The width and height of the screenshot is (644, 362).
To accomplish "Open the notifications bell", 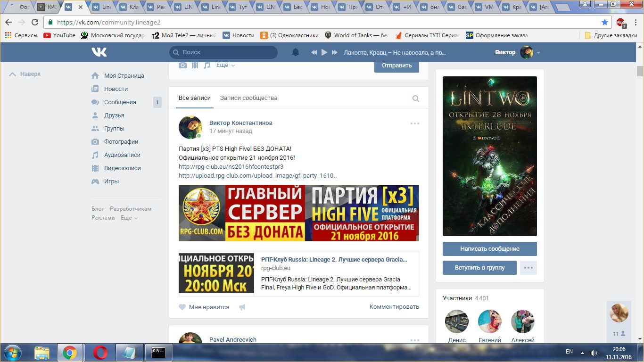I will tap(296, 52).
